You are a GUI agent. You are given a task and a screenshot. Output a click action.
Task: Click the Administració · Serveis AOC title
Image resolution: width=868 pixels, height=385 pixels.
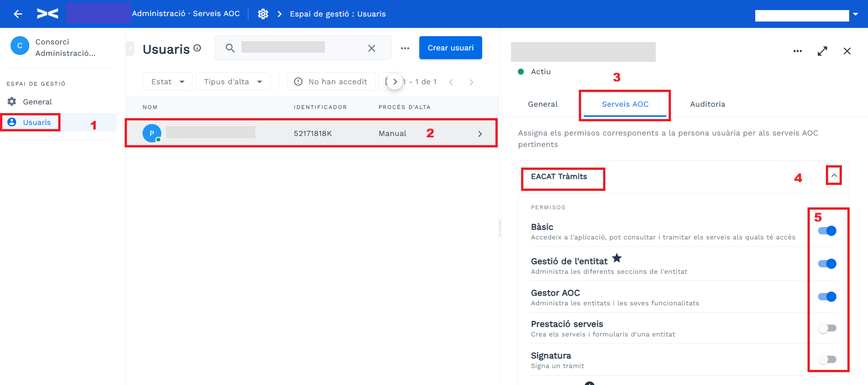(186, 14)
